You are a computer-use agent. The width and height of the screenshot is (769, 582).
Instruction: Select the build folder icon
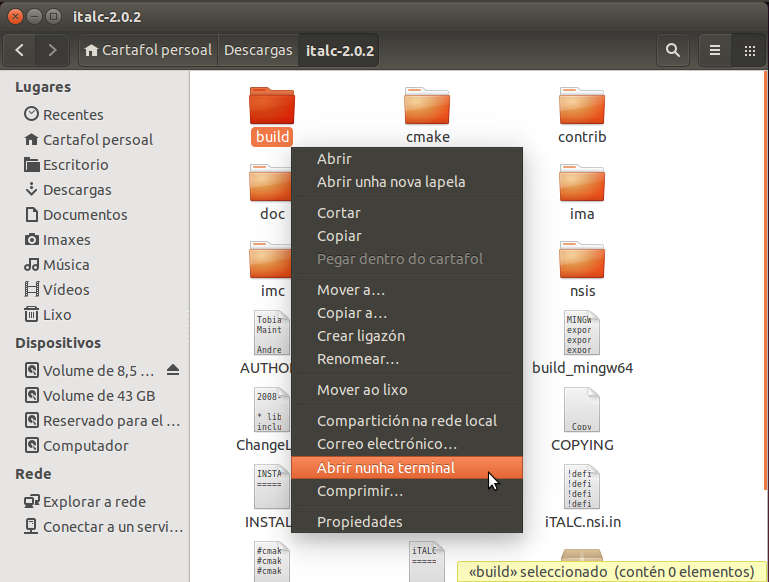pos(272,106)
